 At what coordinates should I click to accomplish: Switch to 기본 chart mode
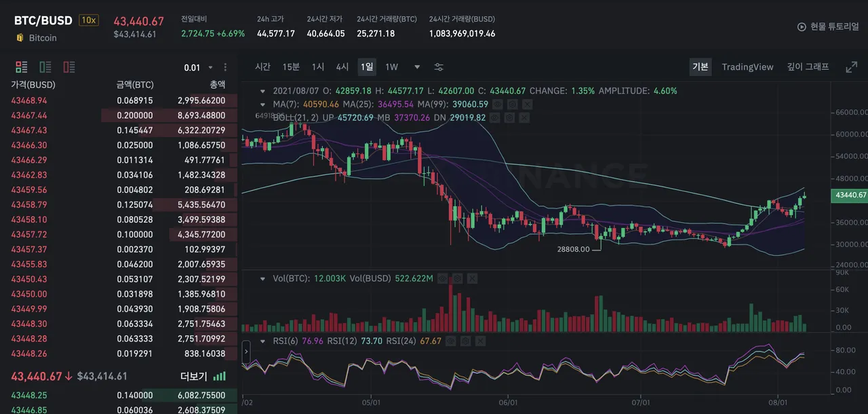point(701,67)
